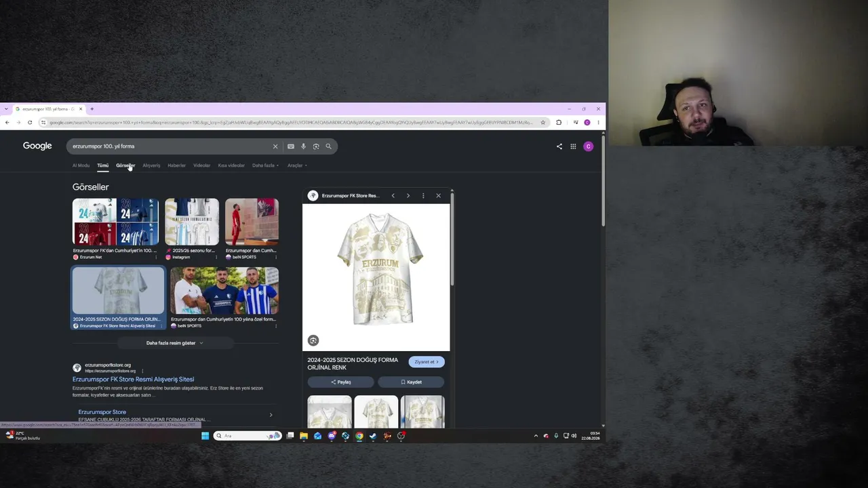Open the taskbar clock and date
The height and width of the screenshot is (488, 868).
[591, 436]
